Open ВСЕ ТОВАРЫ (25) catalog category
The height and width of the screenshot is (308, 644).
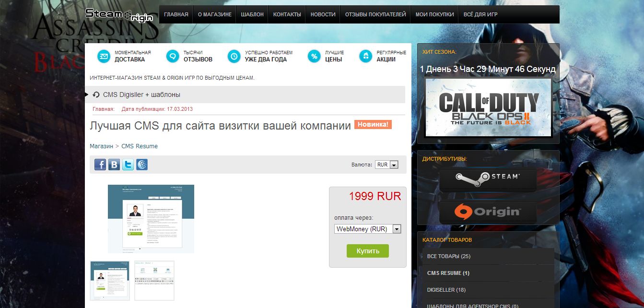(488, 256)
